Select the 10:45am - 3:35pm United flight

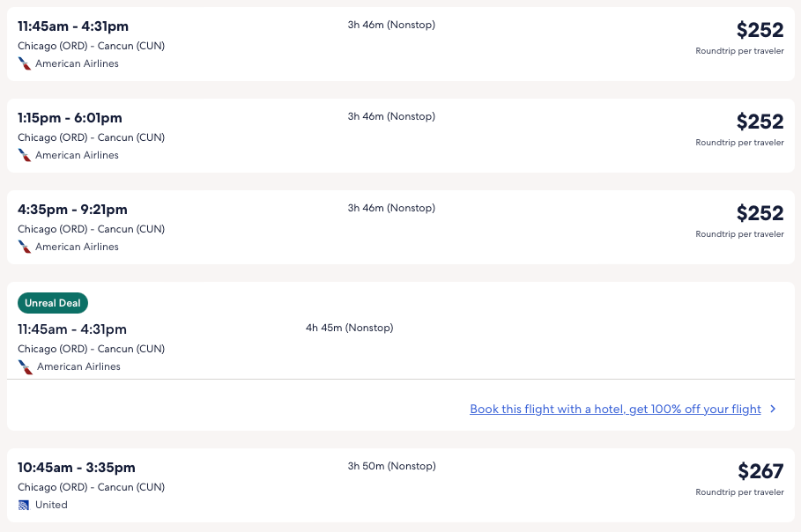(x=77, y=468)
